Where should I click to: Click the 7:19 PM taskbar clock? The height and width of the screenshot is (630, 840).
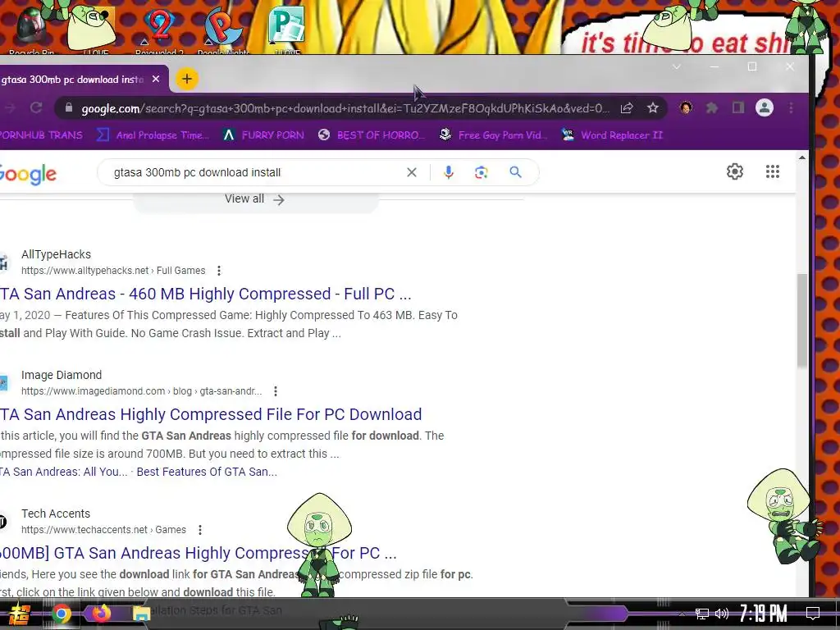763,614
